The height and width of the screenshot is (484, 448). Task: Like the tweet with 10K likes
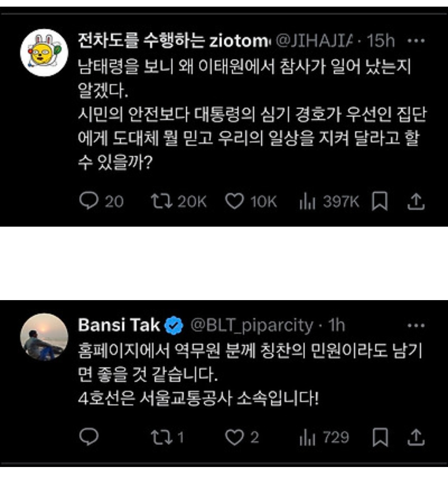coord(234,202)
